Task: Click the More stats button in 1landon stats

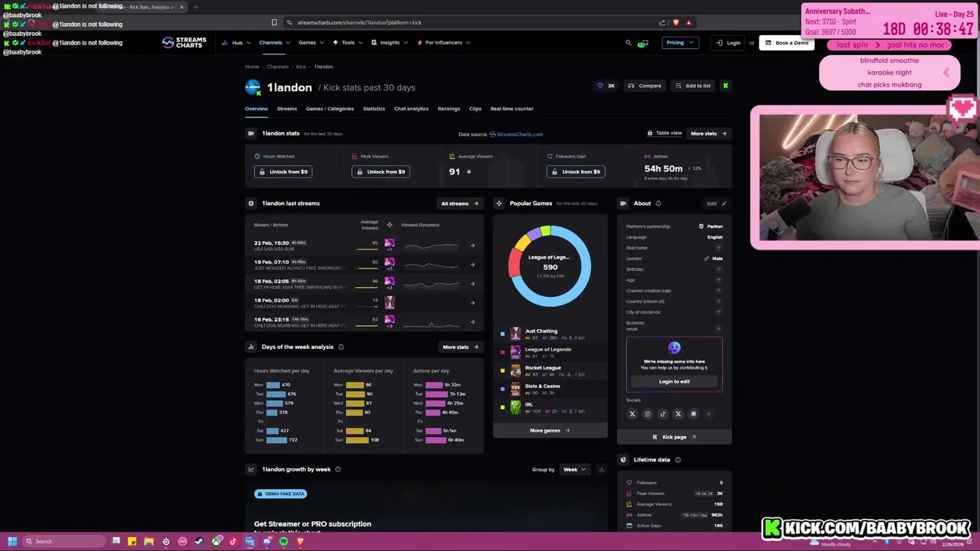Action: (708, 133)
